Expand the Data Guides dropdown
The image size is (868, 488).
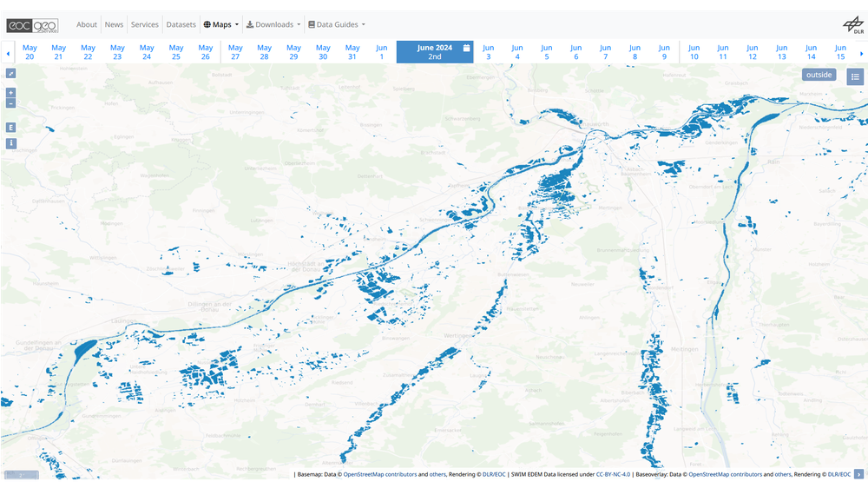(337, 24)
